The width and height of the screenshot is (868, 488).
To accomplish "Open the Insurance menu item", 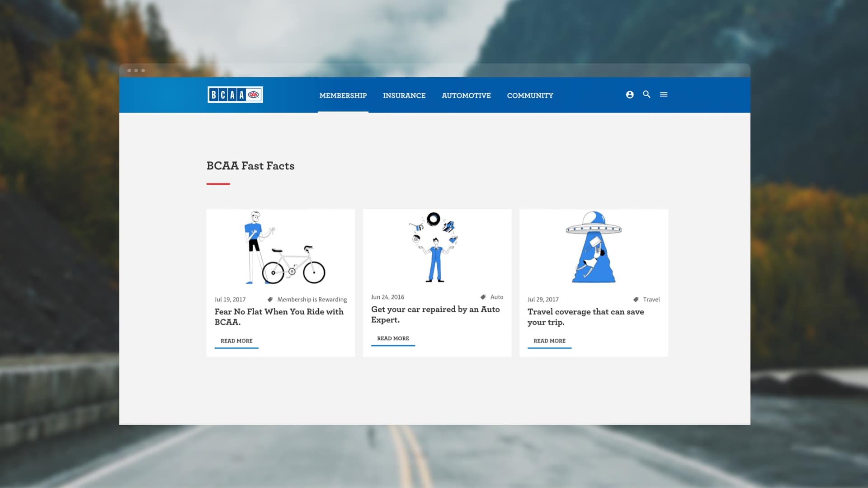I will point(404,95).
